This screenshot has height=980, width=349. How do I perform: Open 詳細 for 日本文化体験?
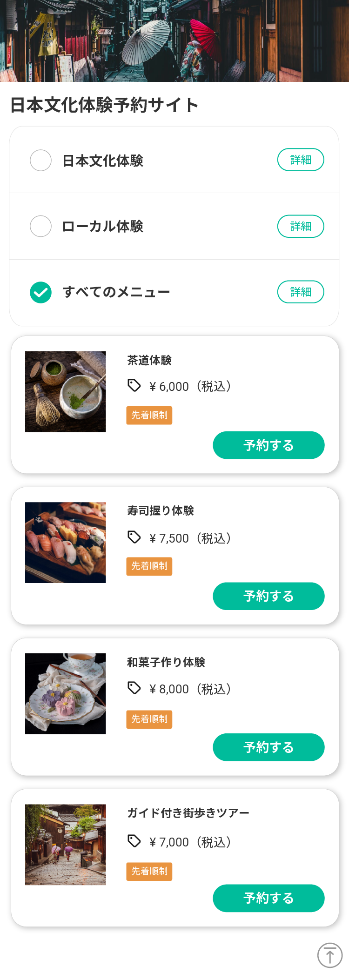point(301,160)
